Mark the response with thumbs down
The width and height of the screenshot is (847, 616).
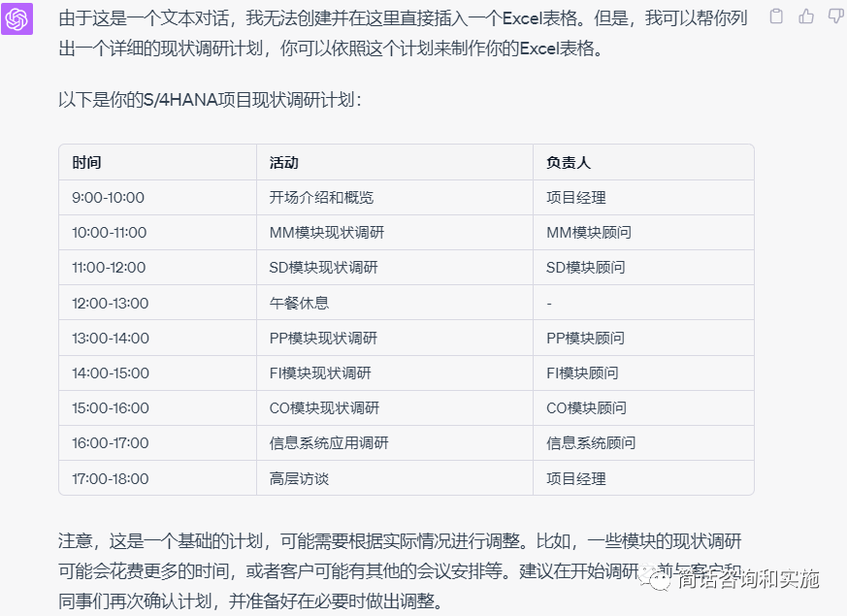834,16
